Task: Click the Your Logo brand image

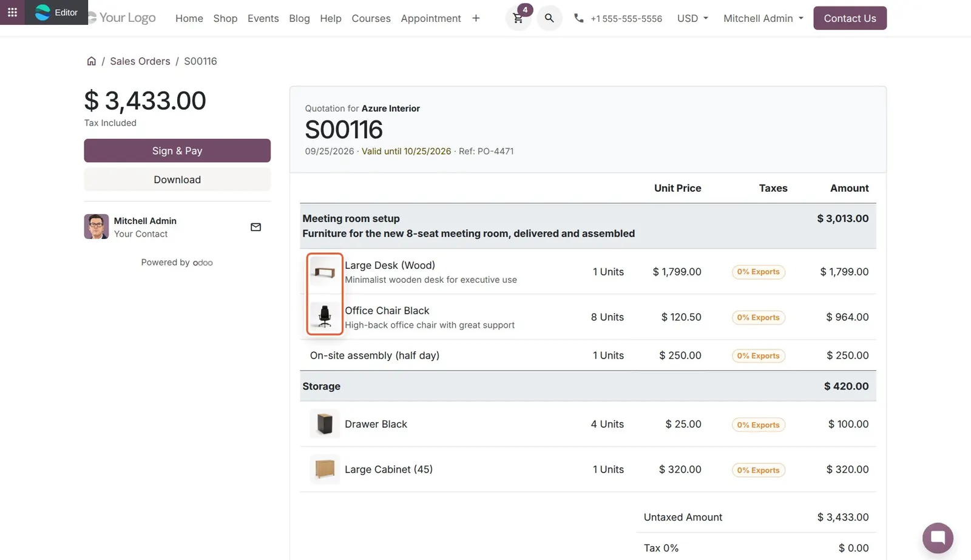Action: [122, 18]
